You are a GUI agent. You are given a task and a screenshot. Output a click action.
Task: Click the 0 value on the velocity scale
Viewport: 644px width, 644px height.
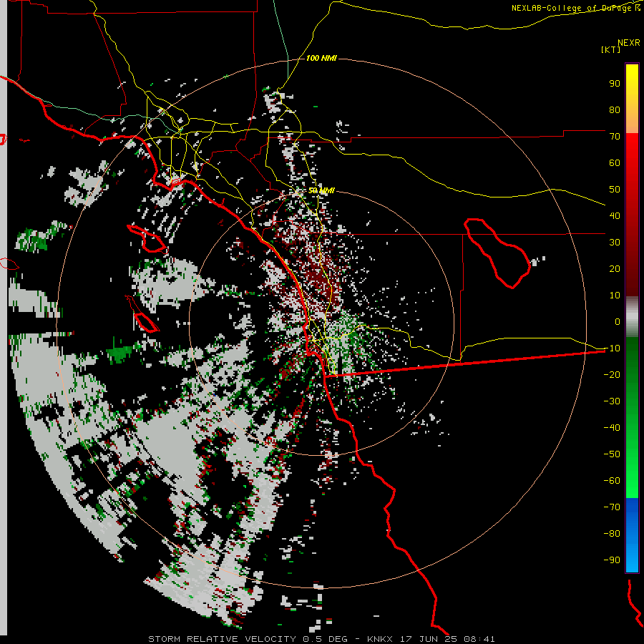click(618, 321)
